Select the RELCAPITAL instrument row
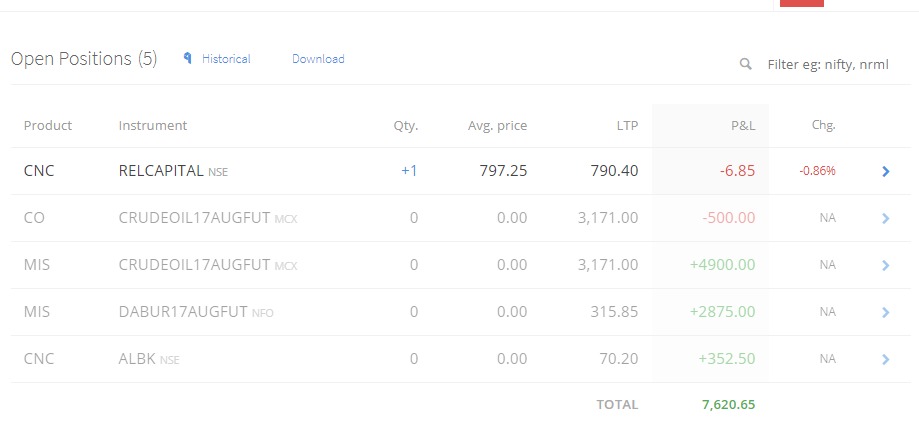Viewport: 919px width, 423px height. [x=461, y=171]
